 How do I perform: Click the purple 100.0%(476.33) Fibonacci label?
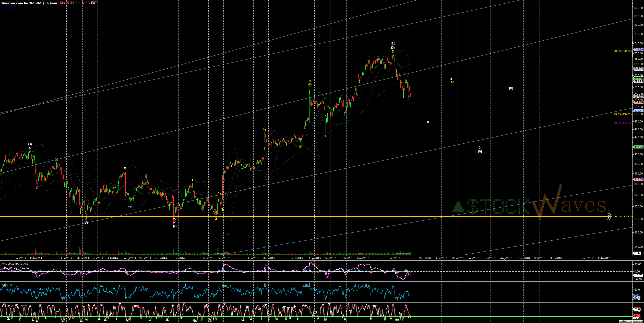tap(622, 123)
